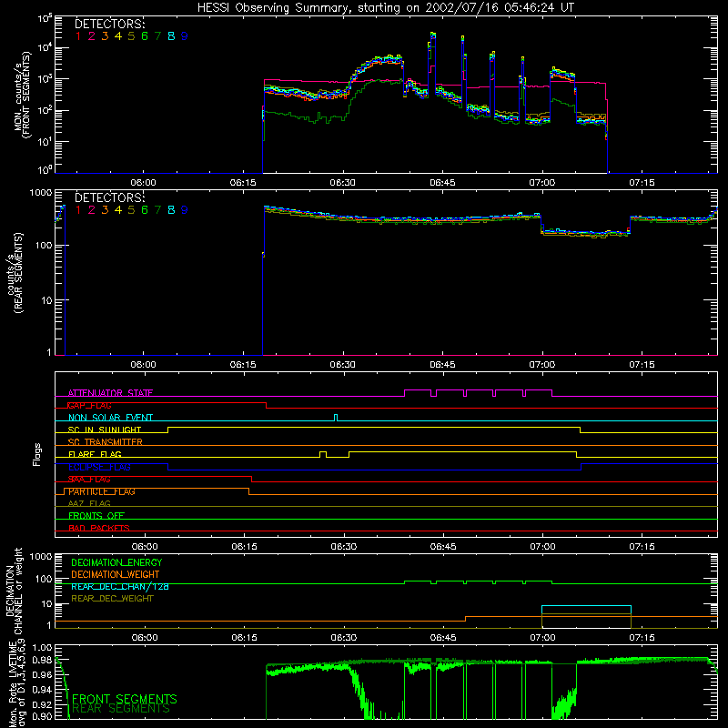Image resolution: width=728 pixels, height=728 pixels.
Task: Select red detector 1 in front segments legend
Action: [78, 36]
